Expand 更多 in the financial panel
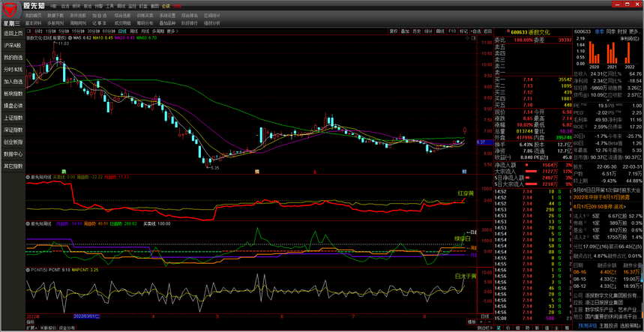 (634, 31)
